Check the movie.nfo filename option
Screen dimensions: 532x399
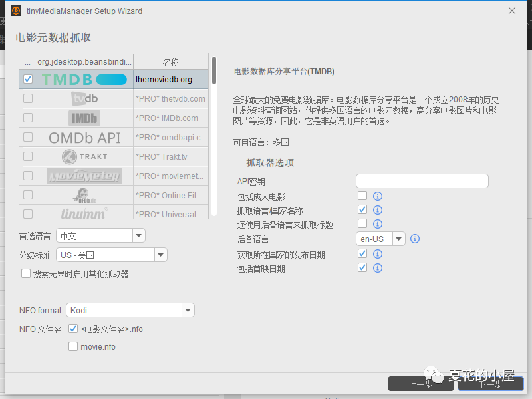click(x=74, y=346)
